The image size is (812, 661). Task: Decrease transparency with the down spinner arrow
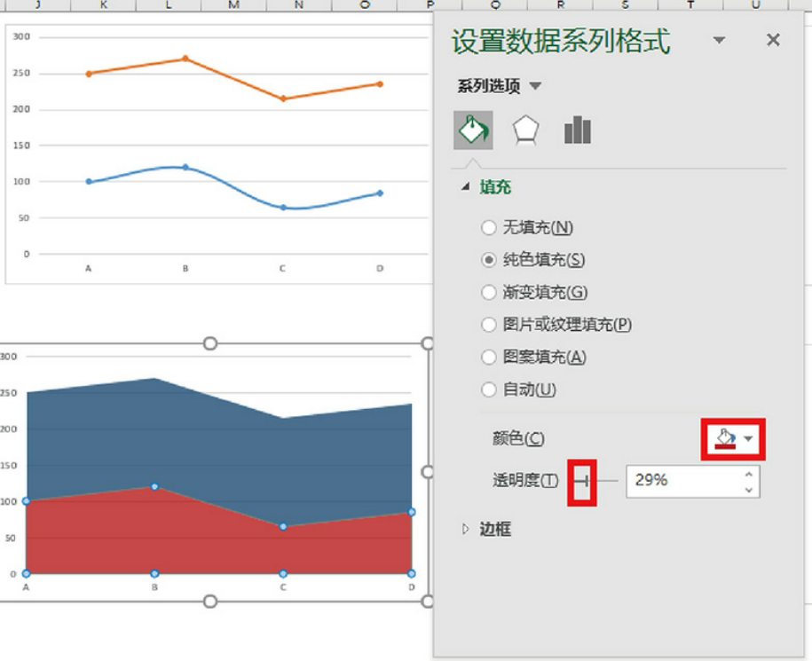point(749,489)
